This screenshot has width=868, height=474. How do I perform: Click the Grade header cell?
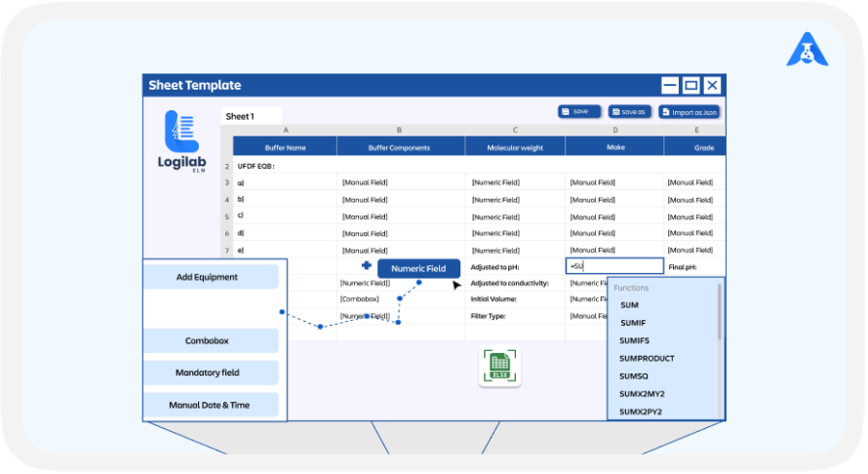(x=695, y=146)
